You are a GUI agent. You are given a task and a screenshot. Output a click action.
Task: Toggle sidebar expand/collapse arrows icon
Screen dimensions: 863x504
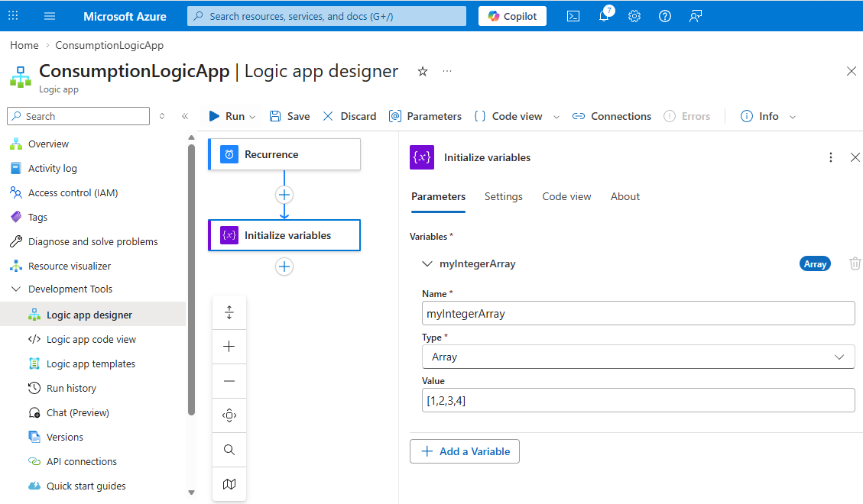(162, 116)
